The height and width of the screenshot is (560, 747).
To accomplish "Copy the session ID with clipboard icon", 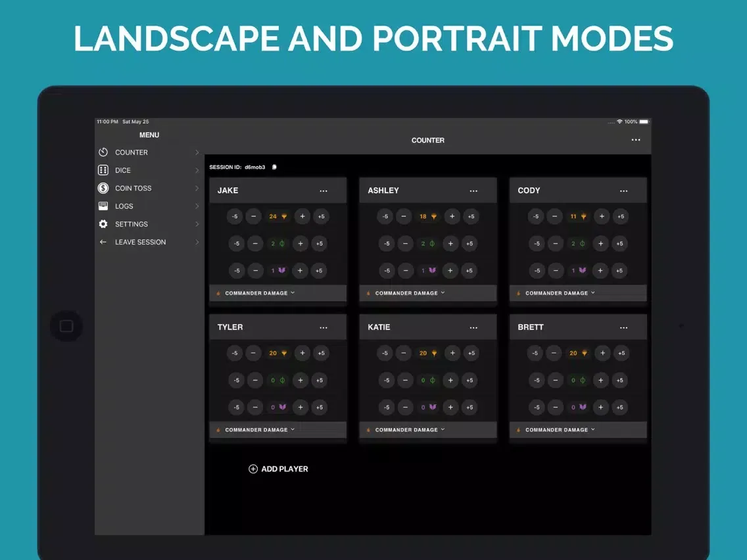I will pyautogui.click(x=274, y=167).
